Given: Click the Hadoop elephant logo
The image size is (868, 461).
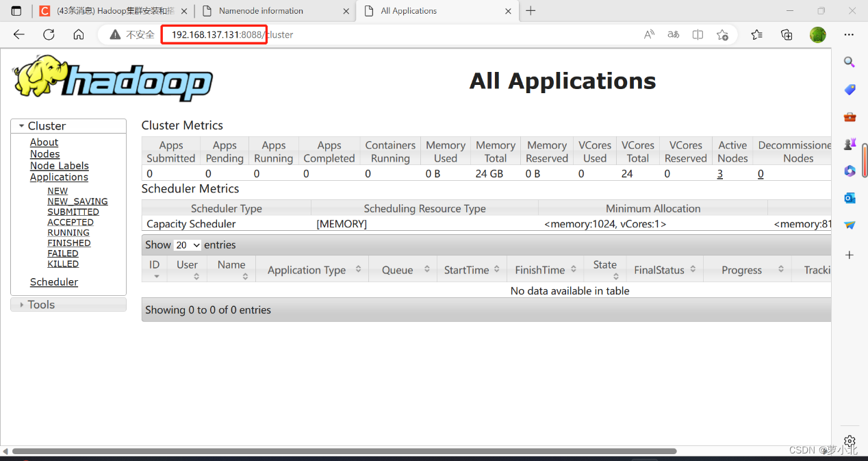Looking at the screenshot, I should point(112,79).
